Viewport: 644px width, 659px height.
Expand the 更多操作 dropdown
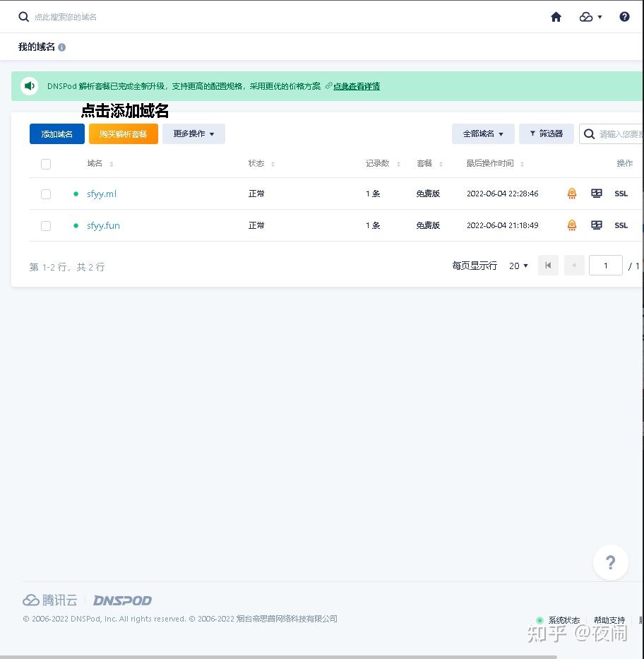(193, 133)
